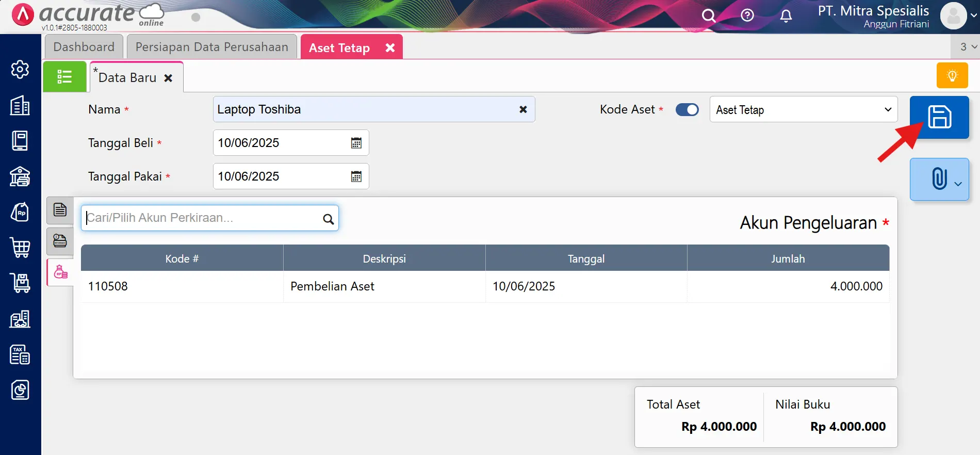The width and height of the screenshot is (980, 455).
Task: Open the help question mark icon
Action: pos(747,15)
